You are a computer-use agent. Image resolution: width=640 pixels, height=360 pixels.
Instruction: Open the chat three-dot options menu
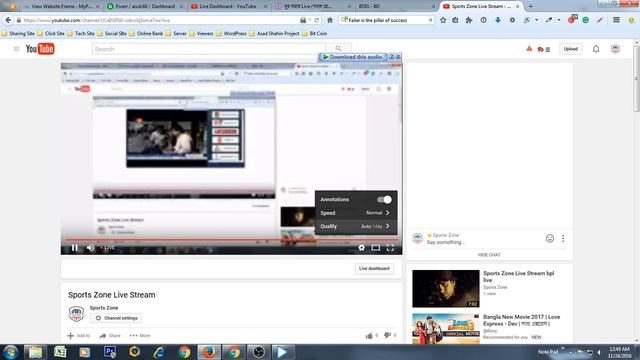tap(563, 238)
